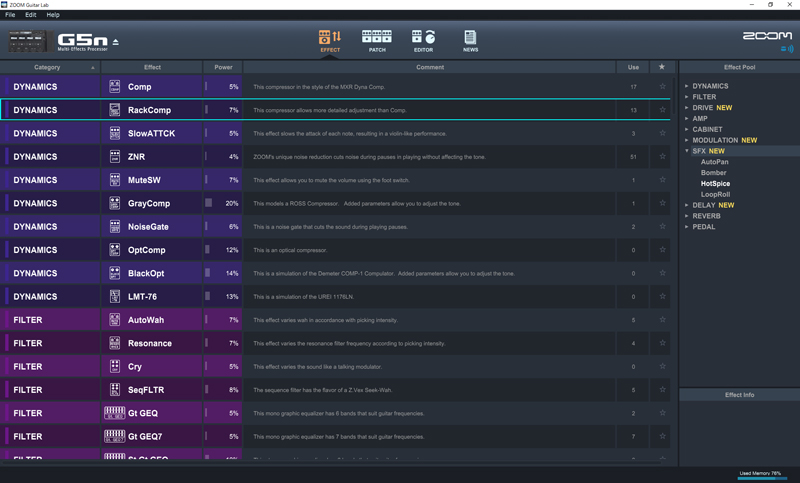Click the LMT-76 effect icon
800x483 pixels.
pos(115,296)
